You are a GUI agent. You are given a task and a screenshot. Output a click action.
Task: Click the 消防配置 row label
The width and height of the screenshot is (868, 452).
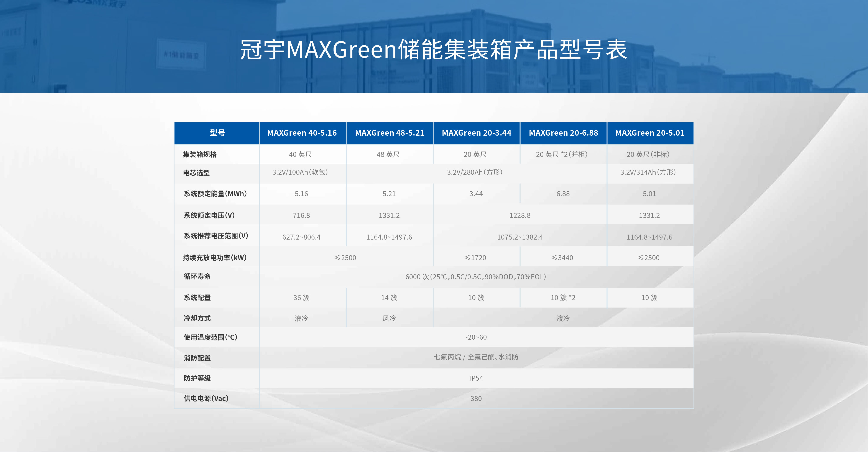point(197,358)
